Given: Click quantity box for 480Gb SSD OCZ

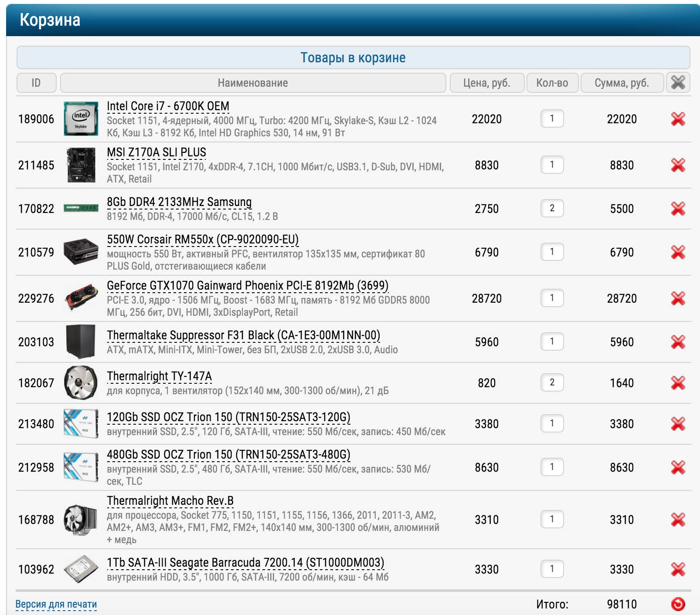Looking at the screenshot, I should pyautogui.click(x=552, y=467).
